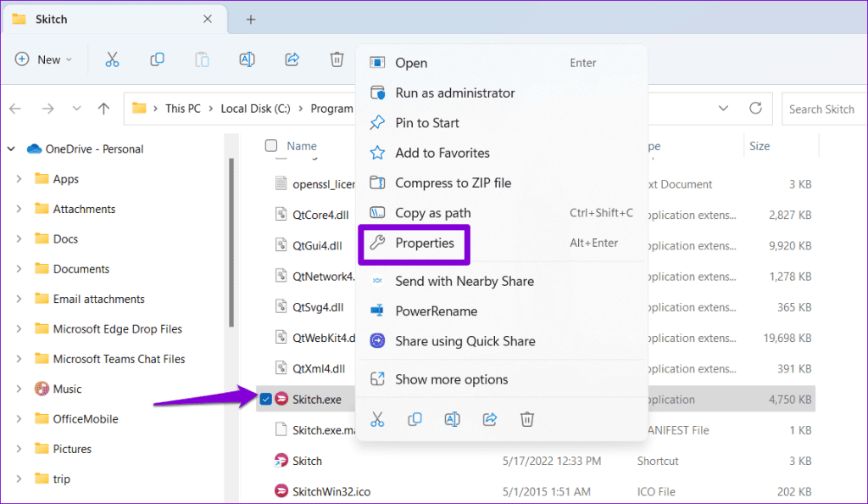This screenshot has width=868, height=504.
Task: Click This PC in the breadcrumb path
Action: [182, 109]
